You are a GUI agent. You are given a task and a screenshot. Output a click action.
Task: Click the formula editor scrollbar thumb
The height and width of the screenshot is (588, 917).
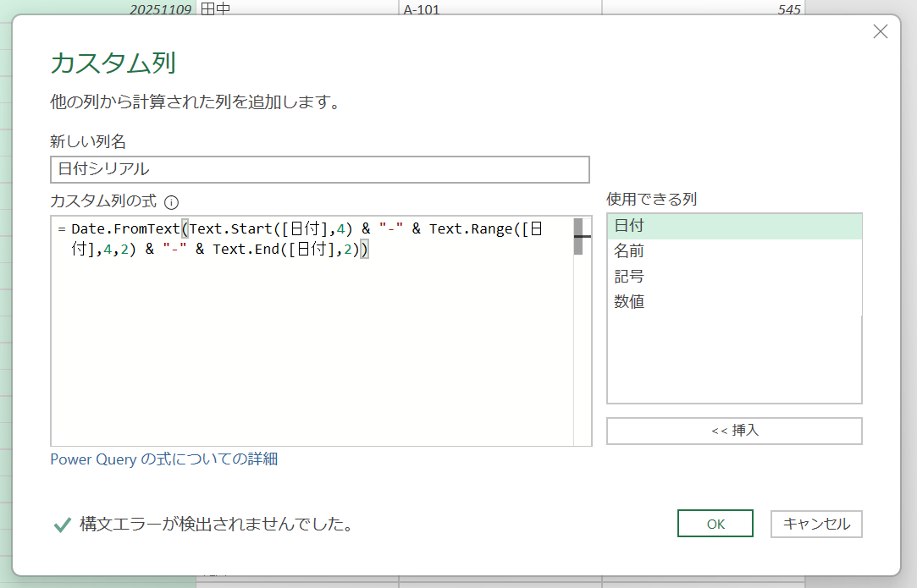point(578,237)
